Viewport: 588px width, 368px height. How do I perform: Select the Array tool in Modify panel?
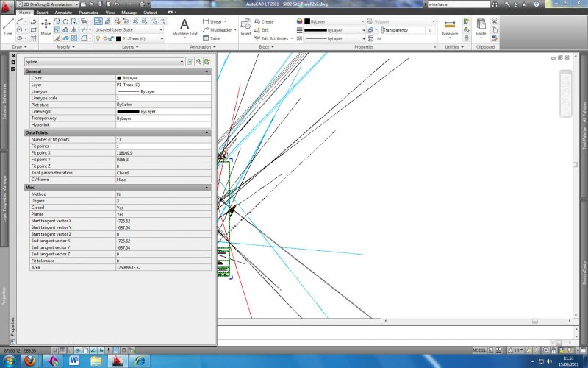coord(74,38)
